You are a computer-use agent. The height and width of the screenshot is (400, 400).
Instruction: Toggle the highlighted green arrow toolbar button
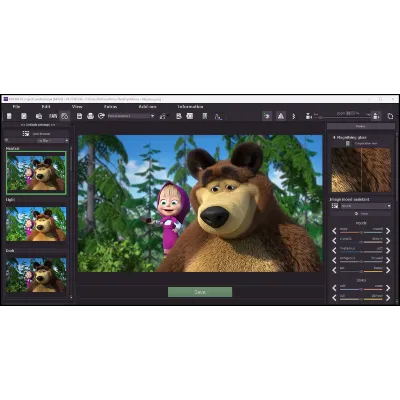click(267, 116)
